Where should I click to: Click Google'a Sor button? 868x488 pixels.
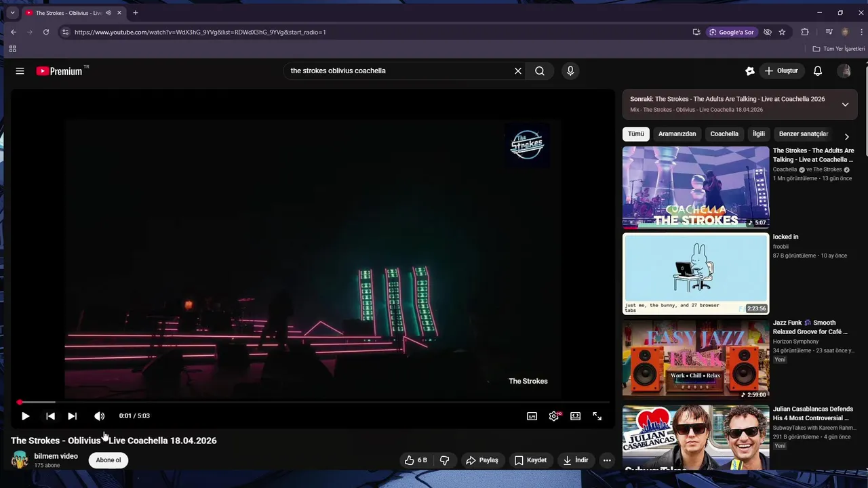(732, 32)
